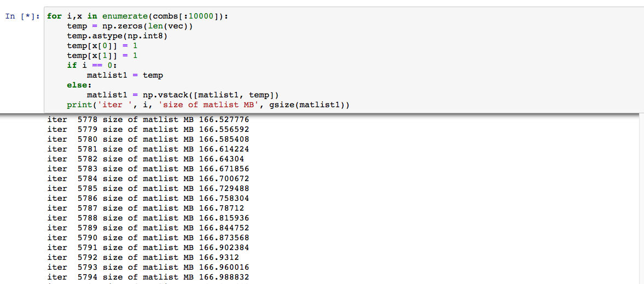Image resolution: width=644 pixels, height=284 pixels.
Task: Click output row with 166.78712
Action: pos(146,208)
